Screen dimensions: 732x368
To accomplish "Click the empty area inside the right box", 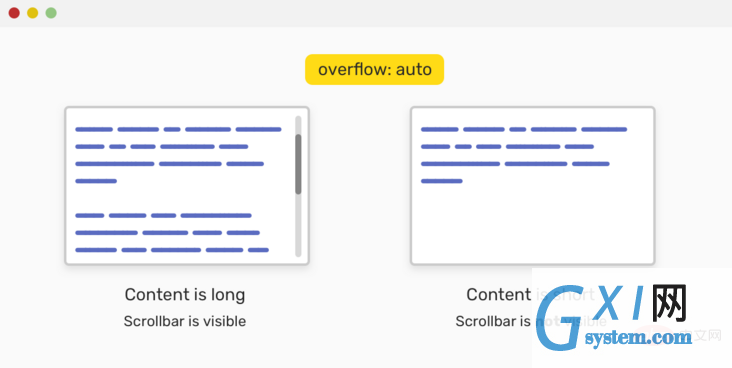I will click(x=533, y=224).
